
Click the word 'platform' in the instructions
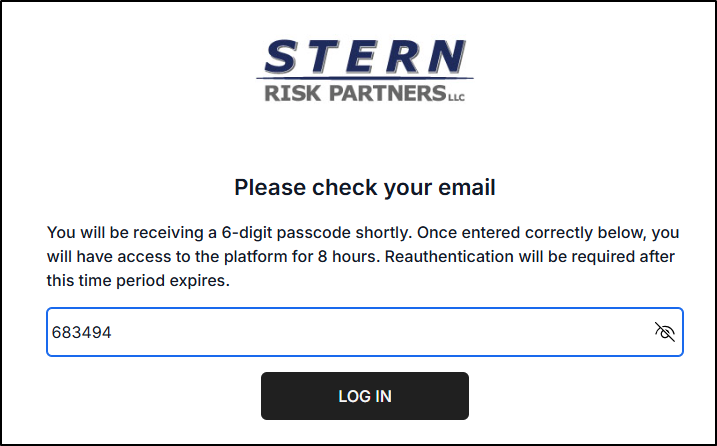point(256,256)
